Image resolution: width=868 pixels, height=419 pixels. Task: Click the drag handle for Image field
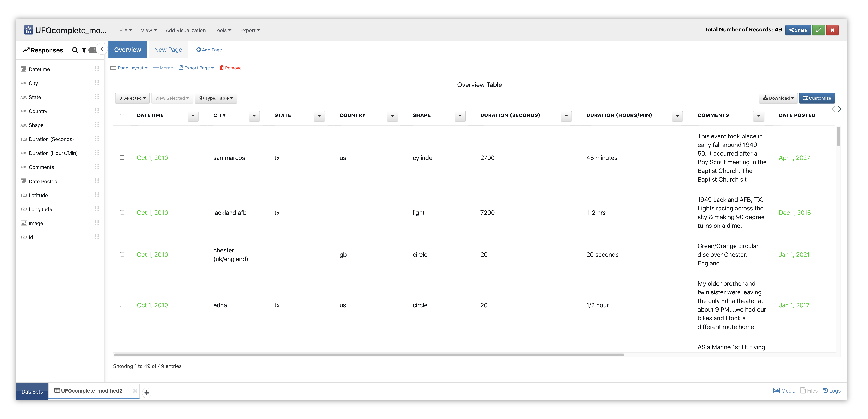(x=97, y=223)
